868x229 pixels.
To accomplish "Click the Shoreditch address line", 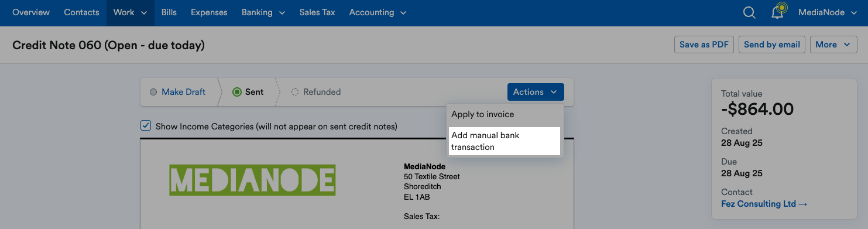I will point(423,187).
